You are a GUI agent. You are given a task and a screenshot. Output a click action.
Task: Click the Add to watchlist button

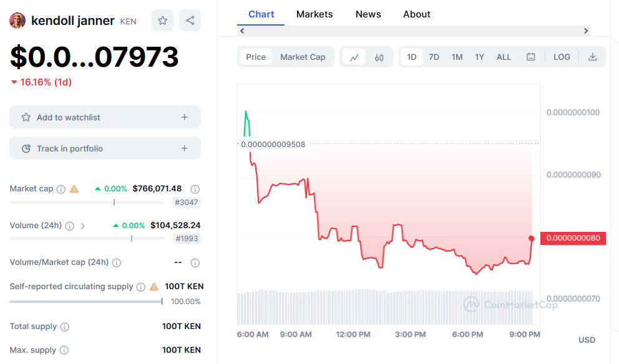click(105, 117)
